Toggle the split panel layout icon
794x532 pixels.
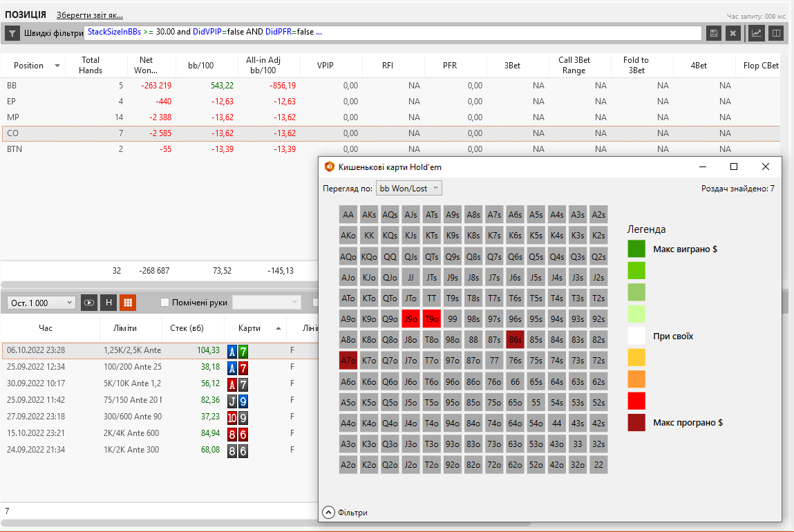pyautogui.click(x=776, y=33)
